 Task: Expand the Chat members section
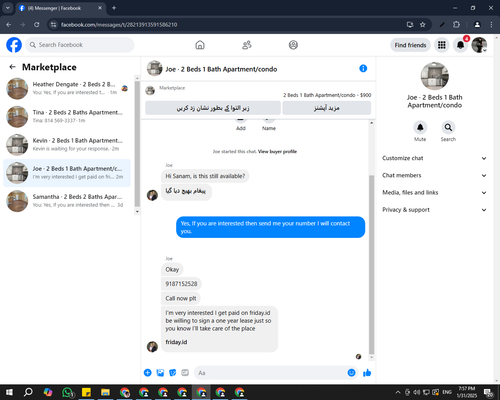[434, 175]
